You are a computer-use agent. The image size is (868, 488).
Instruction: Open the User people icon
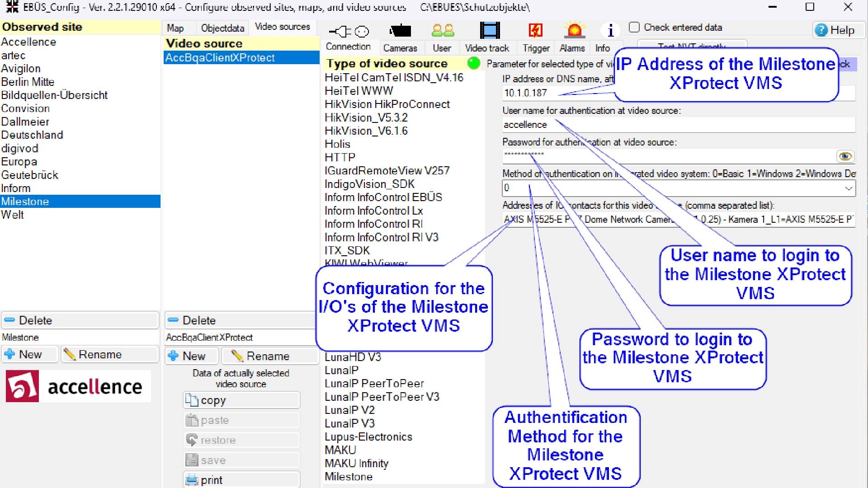(x=442, y=31)
